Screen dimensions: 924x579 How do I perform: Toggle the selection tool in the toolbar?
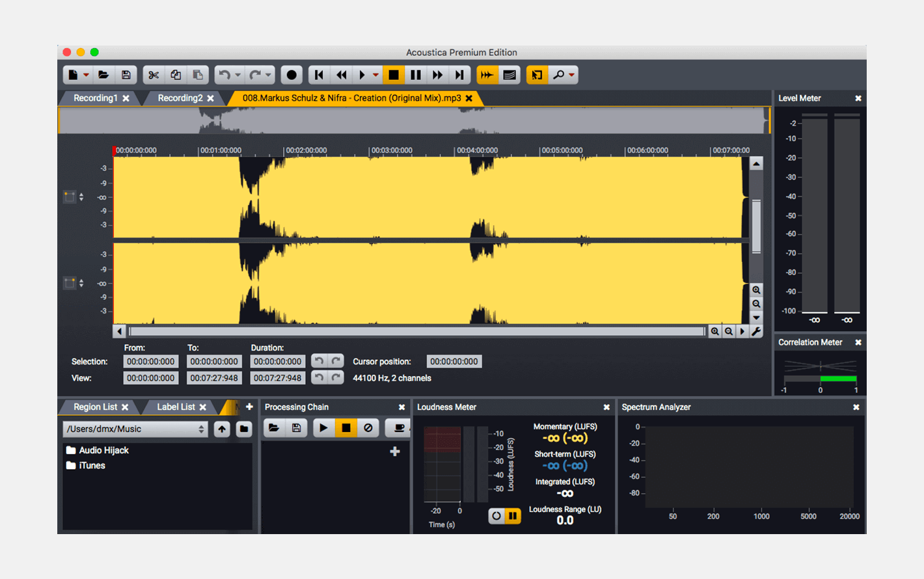pyautogui.click(x=537, y=75)
